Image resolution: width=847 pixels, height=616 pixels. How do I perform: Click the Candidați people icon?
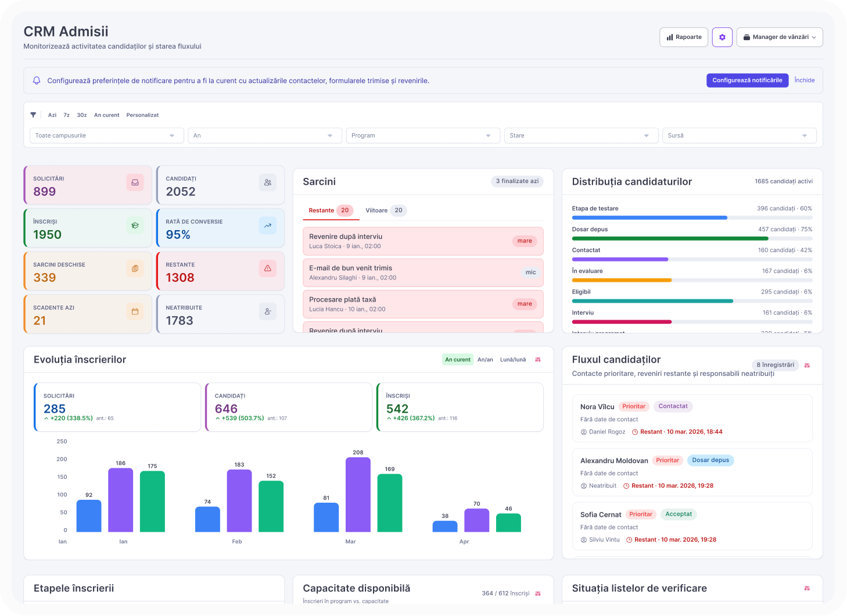[268, 182]
